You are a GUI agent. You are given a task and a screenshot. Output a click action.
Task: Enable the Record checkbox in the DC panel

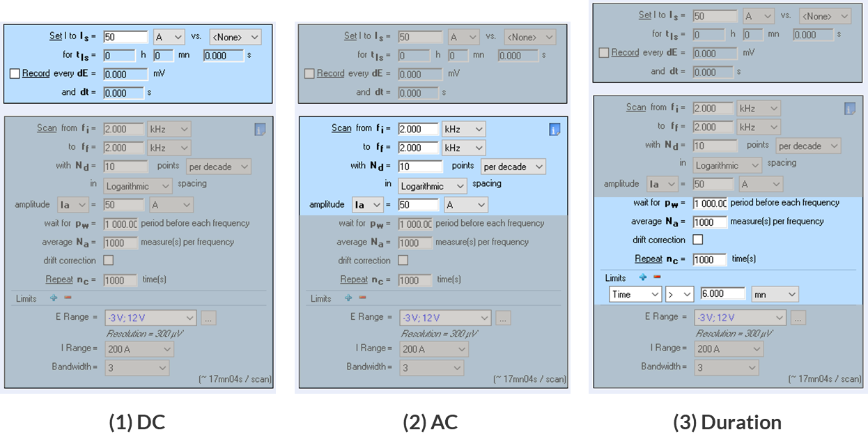click(x=15, y=73)
